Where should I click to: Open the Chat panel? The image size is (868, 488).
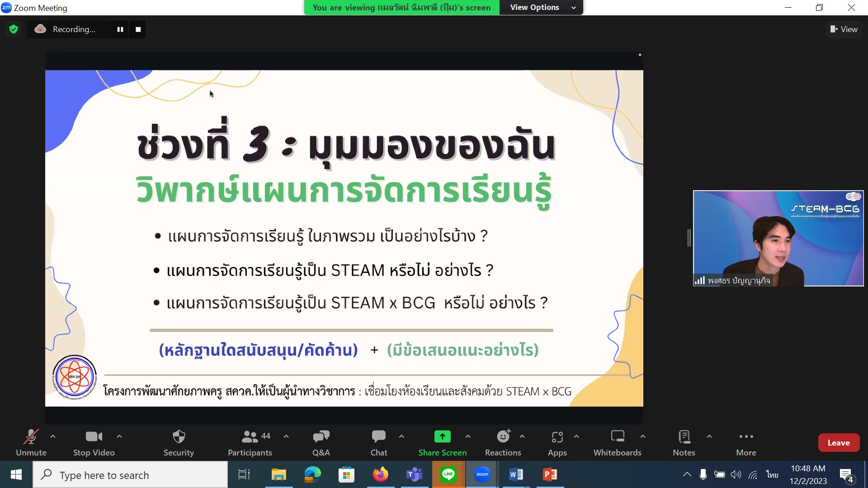point(379,443)
